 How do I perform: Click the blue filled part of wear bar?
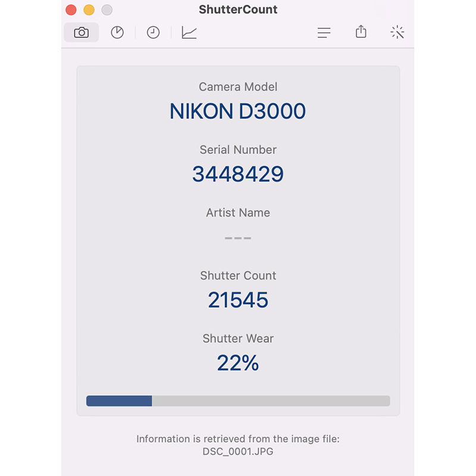click(119, 400)
